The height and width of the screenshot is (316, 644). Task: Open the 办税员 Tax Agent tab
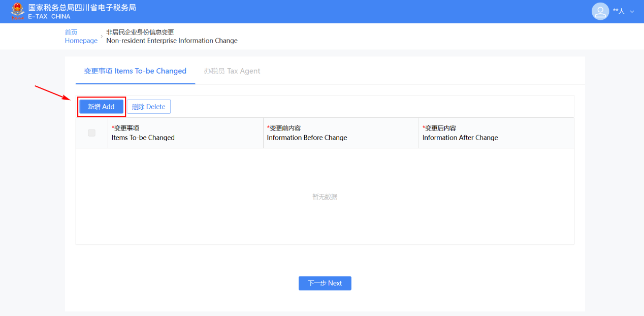pos(232,71)
